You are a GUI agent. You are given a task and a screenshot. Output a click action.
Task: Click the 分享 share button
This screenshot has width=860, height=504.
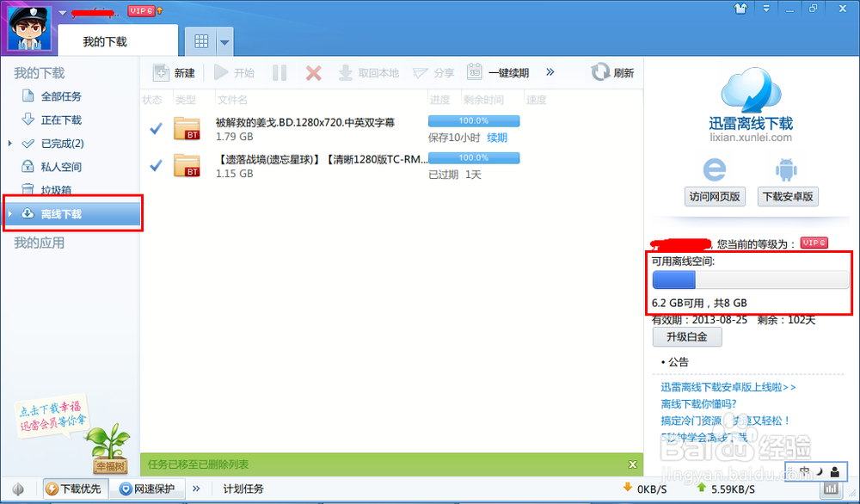[x=433, y=72]
